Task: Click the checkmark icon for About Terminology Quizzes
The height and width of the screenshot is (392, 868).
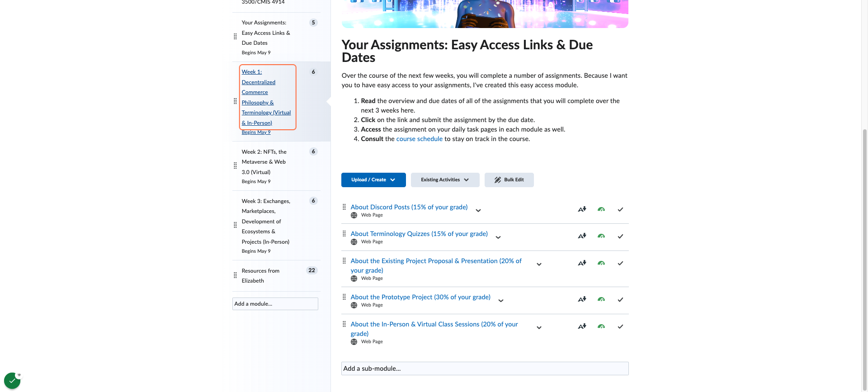Action: click(x=620, y=236)
